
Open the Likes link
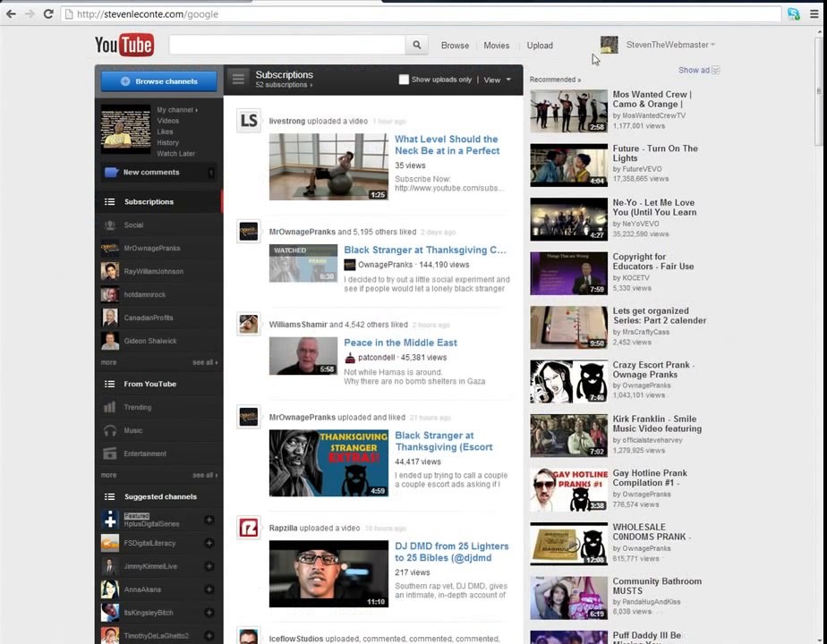tap(165, 131)
